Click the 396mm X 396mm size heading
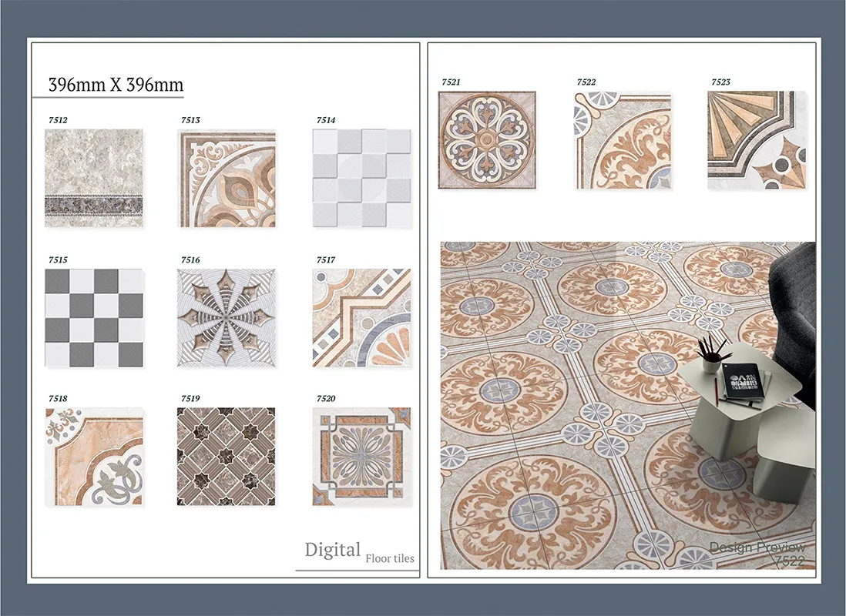Screen dimensions: 846x616 pos(116,85)
